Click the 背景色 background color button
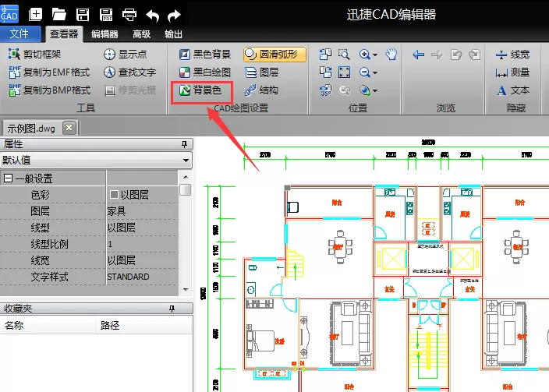Viewport: 549px width, 392px height. point(200,90)
